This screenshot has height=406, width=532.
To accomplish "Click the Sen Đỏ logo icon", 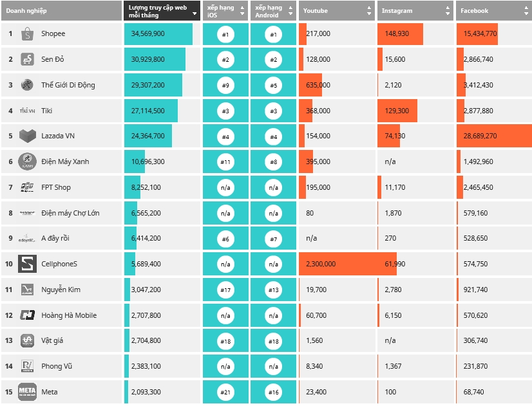I will pos(27,59).
